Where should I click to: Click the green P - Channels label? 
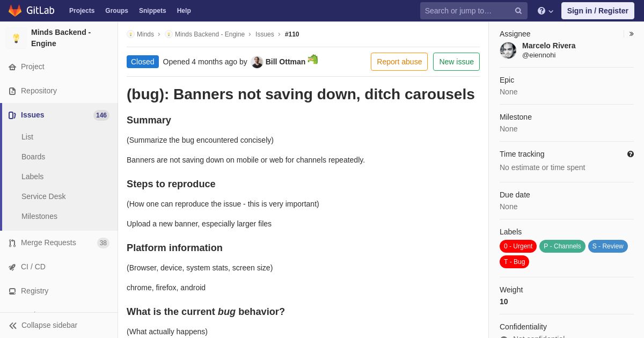tap(562, 246)
